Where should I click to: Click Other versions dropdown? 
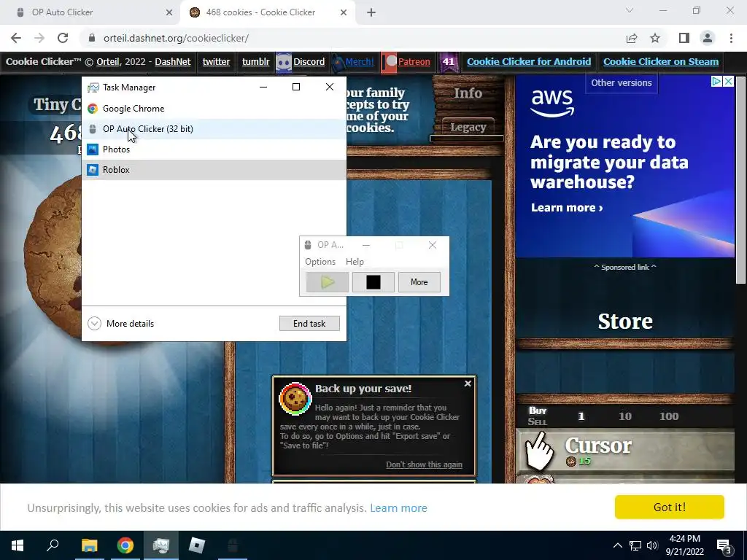point(622,83)
